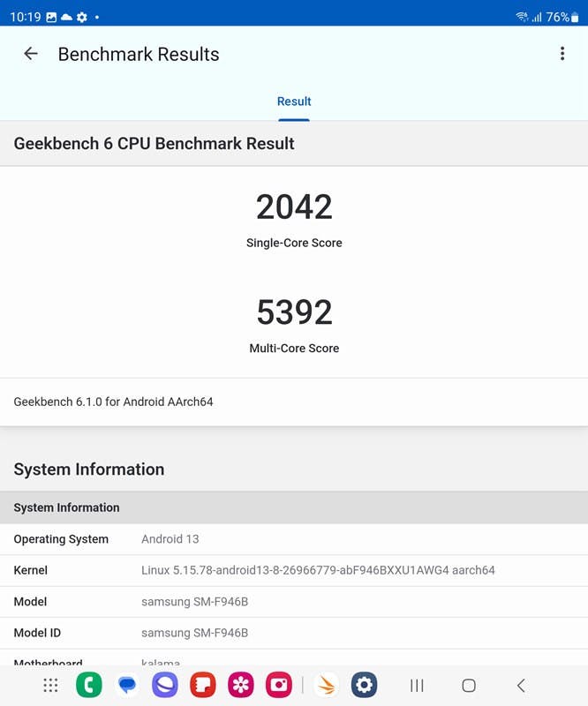Tap the cloud notification icon in status bar

(66, 17)
